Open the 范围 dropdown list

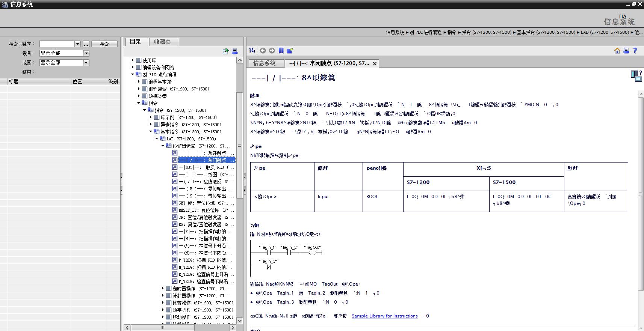86,63
